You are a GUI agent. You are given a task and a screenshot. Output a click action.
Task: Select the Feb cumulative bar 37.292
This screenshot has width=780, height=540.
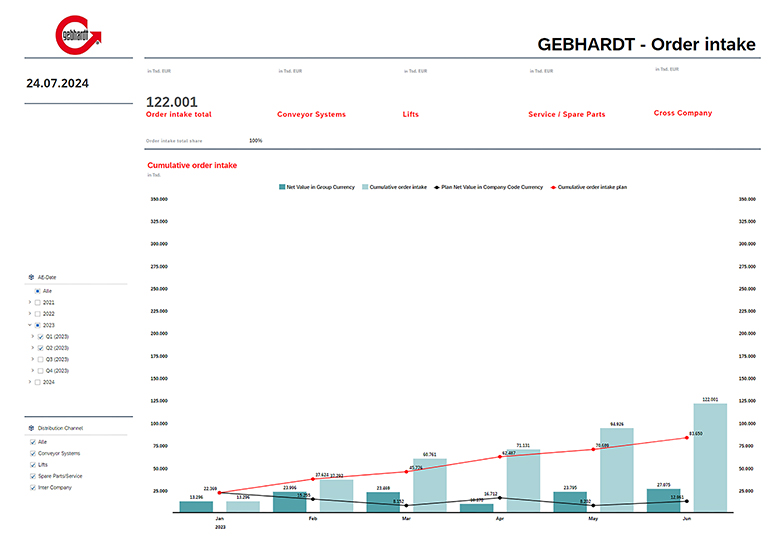click(x=336, y=496)
